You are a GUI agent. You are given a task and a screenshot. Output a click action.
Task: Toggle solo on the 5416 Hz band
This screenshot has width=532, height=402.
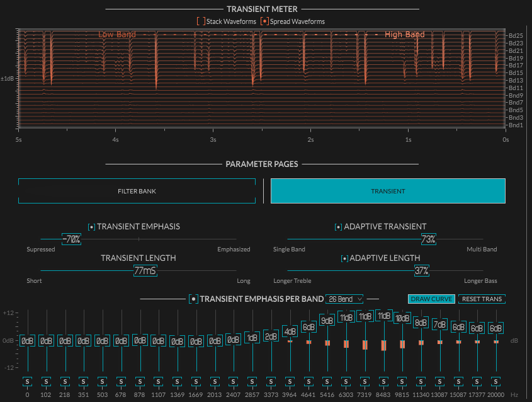327,382
